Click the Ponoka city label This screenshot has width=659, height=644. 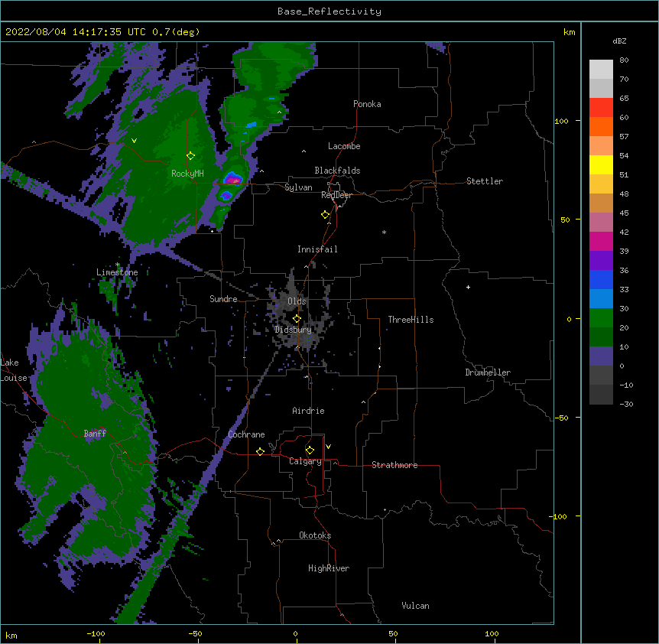[367, 104]
